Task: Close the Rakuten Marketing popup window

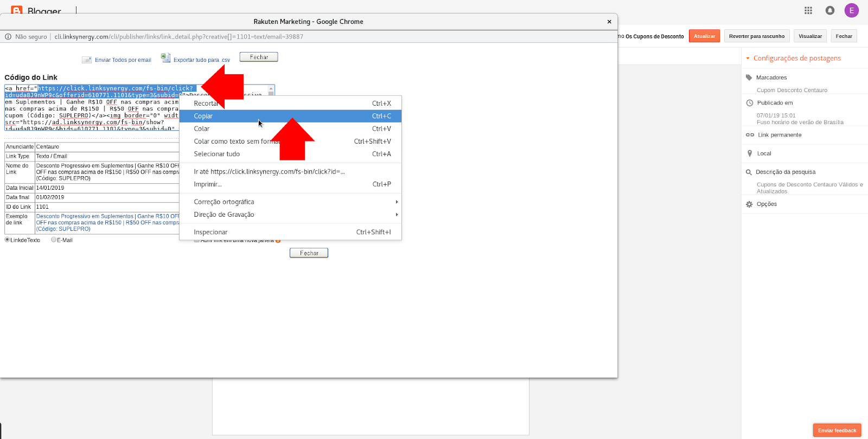Action: point(609,22)
